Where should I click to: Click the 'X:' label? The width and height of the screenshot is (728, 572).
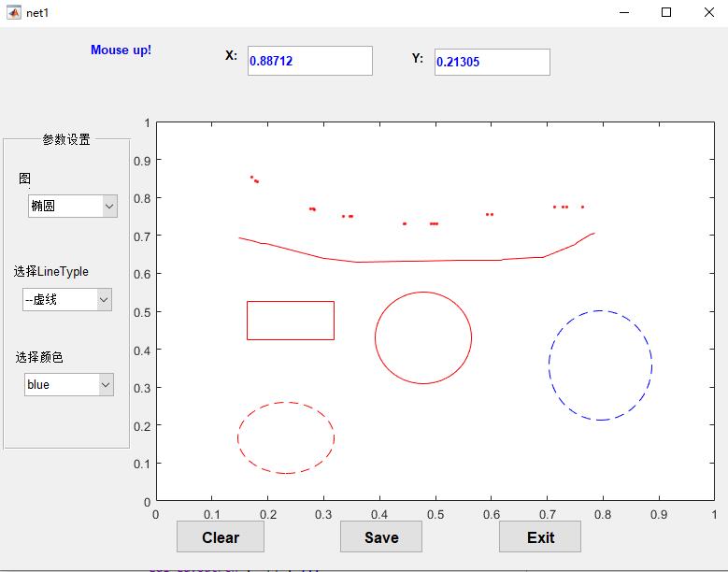(231, 56)
